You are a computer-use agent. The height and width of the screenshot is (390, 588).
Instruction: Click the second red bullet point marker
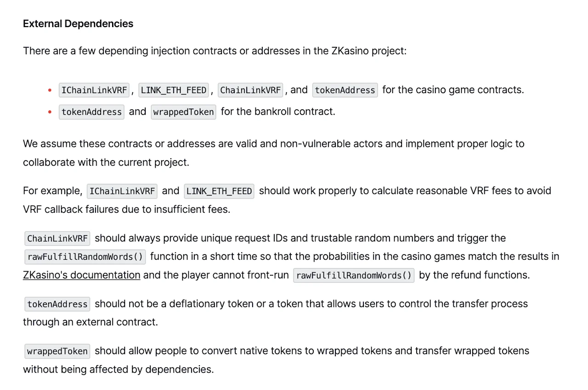(50, 112)
